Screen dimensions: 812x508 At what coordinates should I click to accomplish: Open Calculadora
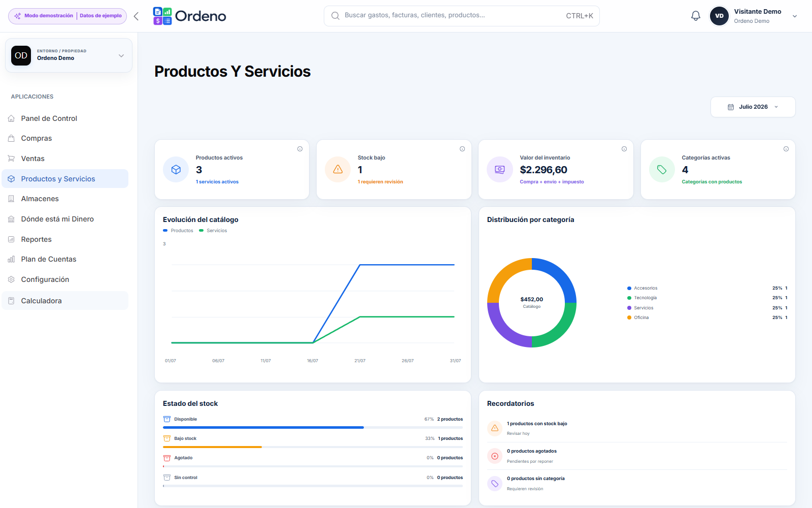tap(65, 301)
